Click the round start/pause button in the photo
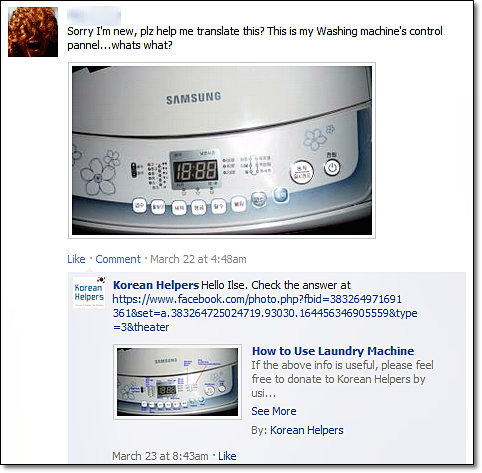Image resolution: width=482 pixels, height=473 pixels. click(301, 172)
